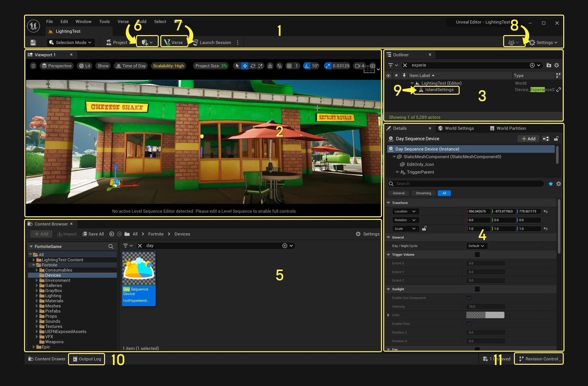The width and height of the screenshot is (588, 386).
Task: Click the rotate gizmo tool icon
Action: (253, 66)
